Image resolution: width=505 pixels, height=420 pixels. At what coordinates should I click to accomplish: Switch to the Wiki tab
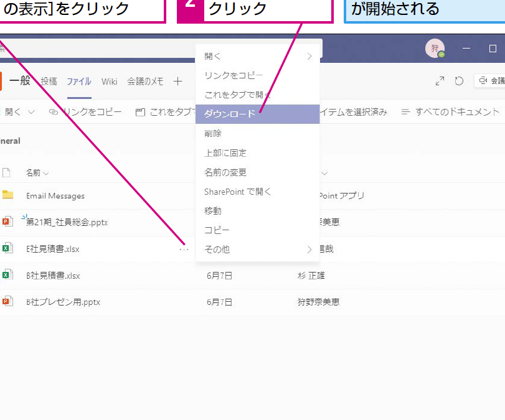click(109, 81)
